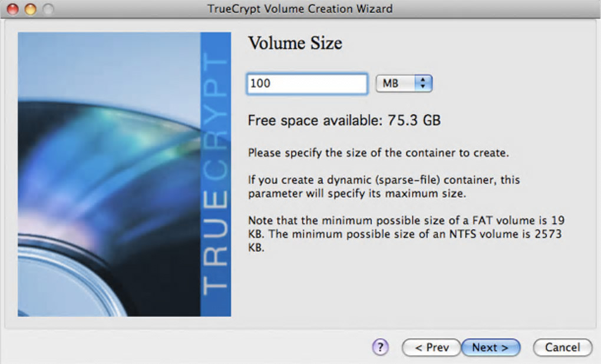This screenshot has height=364, width=601.
Task: Go back with the < Prev button
Action: coord(431,348)
